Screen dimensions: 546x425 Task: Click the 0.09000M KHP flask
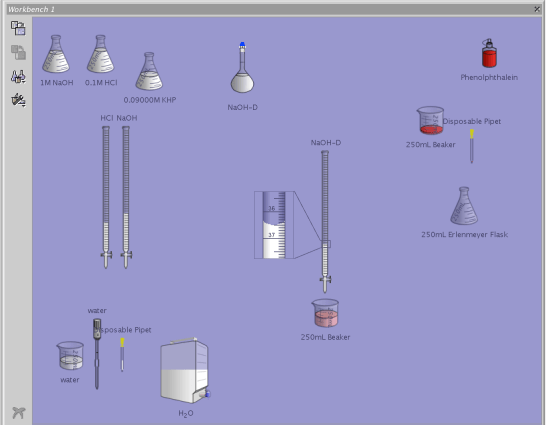click(x=149, y=71)
